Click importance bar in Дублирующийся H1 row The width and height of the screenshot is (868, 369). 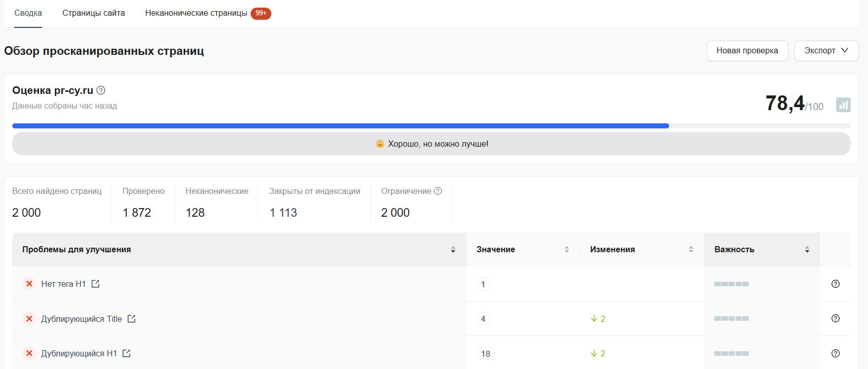pyautogui.click(x=732, y=353)
